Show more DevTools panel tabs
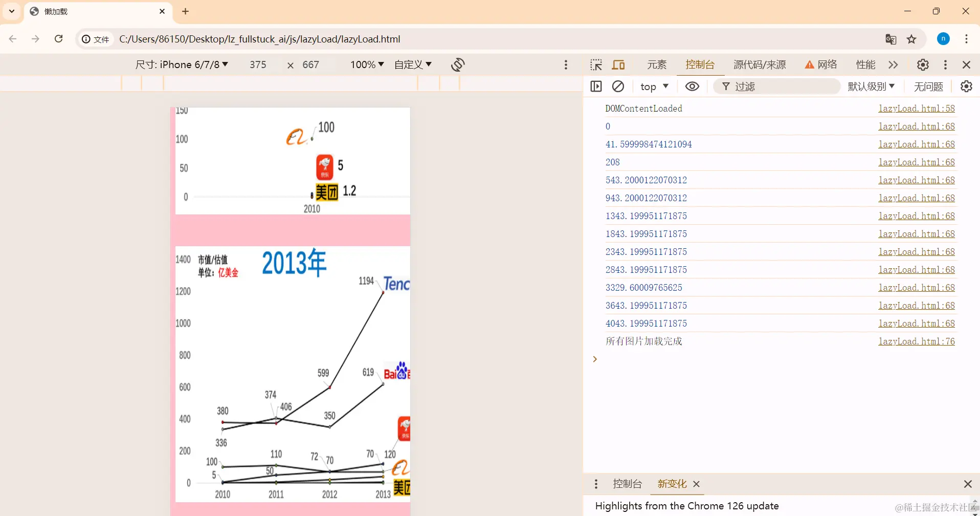The width and height of the screenshot is (980, 516). tap(893, 64)
